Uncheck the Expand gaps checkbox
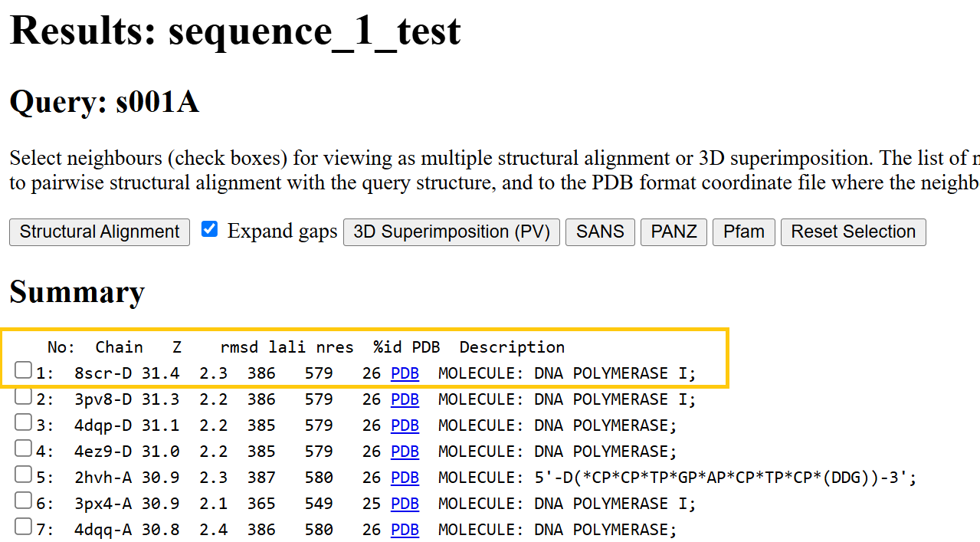This screenshot has height=542, width=980. 209,229
